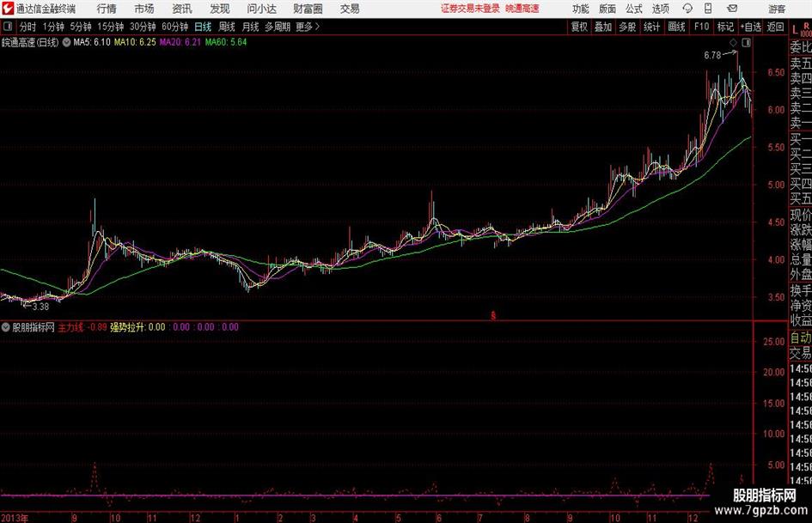Viewport: 812px width, 523px height.
Task: Click the 复权 button
Action: (579, 27)
